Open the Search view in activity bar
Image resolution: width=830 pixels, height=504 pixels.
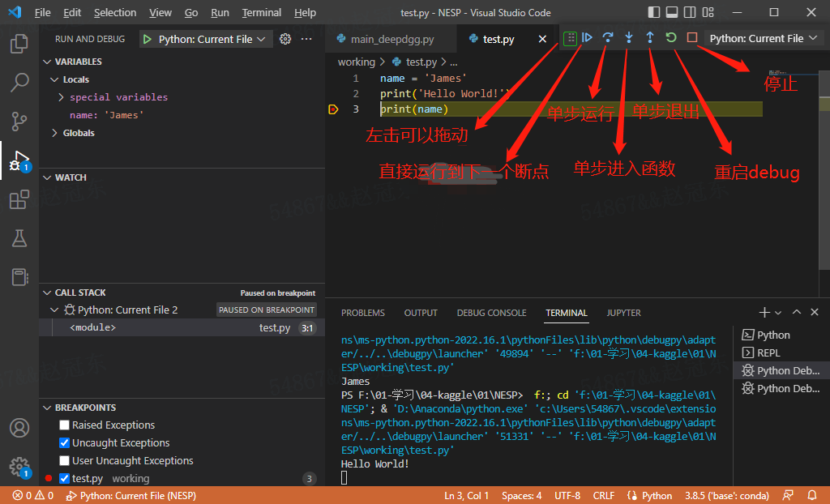19,82
